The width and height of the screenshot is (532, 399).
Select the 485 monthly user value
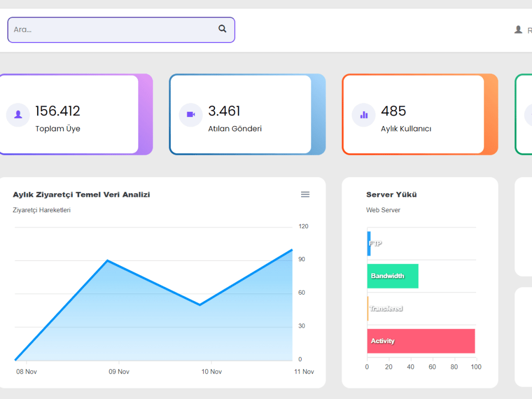393,111
